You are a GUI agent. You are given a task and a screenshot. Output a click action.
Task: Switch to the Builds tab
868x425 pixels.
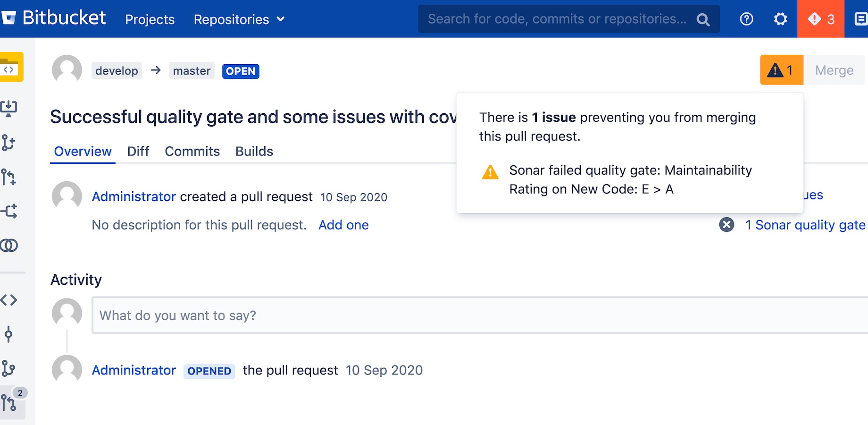(x=254, y=151)
